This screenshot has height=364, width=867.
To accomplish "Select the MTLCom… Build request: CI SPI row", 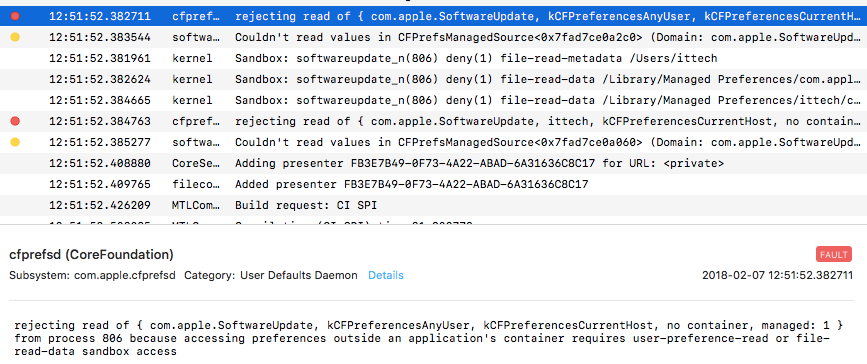I will (x=434, y=205).
